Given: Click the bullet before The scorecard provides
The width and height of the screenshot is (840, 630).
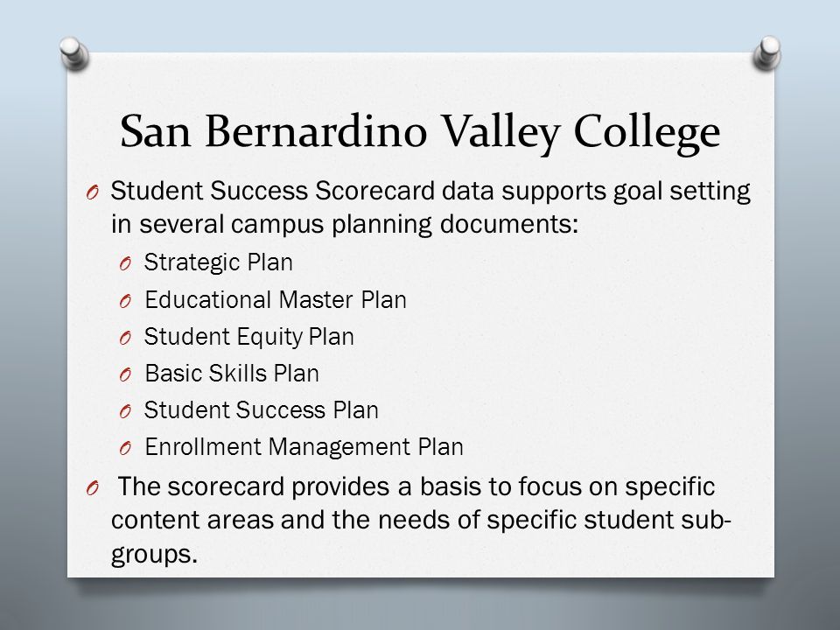Looking at the screenshot, I should (93, 488).
